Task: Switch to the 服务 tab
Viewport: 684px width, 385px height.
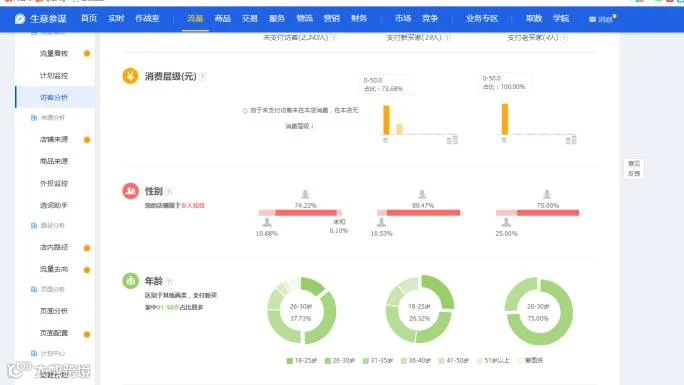Action: pyautogui.click(x=277, y=18)
